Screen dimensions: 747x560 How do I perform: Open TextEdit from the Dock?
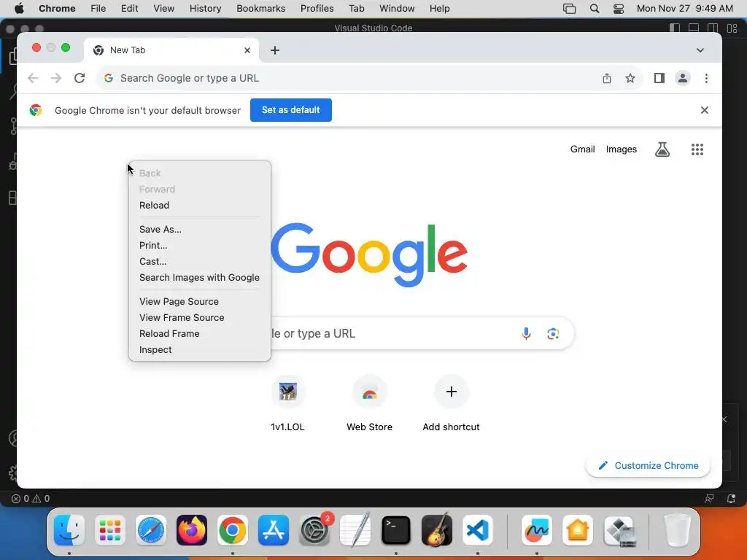[355, 530]
